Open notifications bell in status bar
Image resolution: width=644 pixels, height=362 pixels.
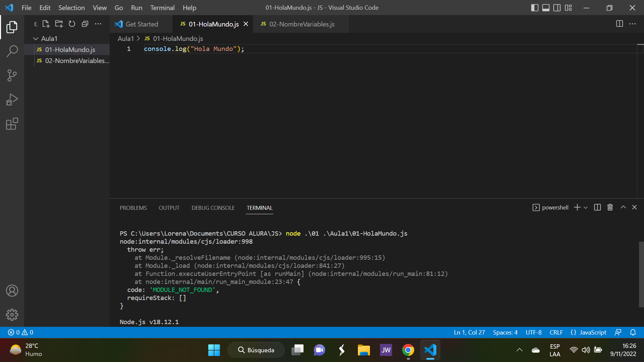(x=633, y=333)
